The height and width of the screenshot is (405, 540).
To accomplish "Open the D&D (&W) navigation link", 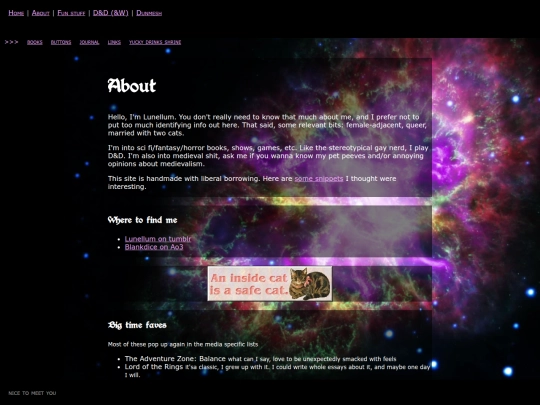I will tap(111, 13).
